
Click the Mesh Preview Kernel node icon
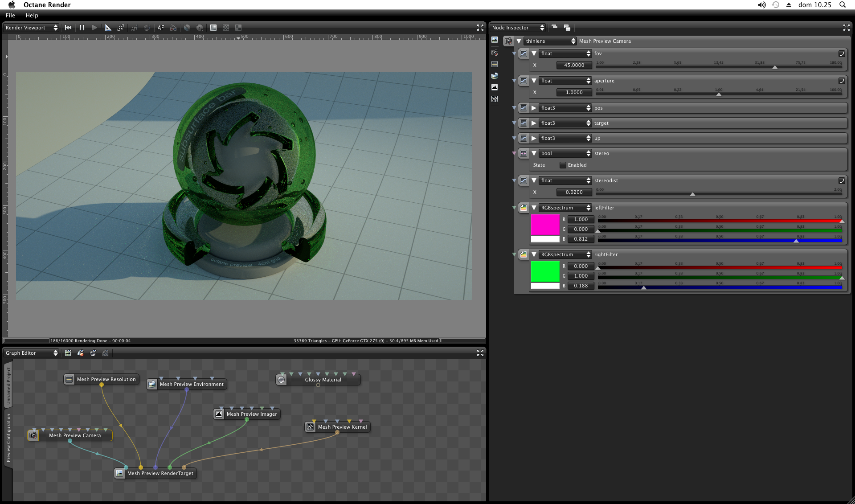(x=310, y=427)
